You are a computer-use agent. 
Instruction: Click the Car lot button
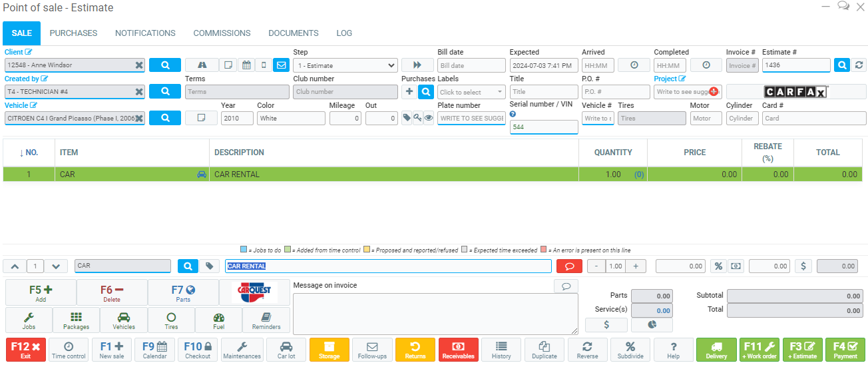coord(286,350)
